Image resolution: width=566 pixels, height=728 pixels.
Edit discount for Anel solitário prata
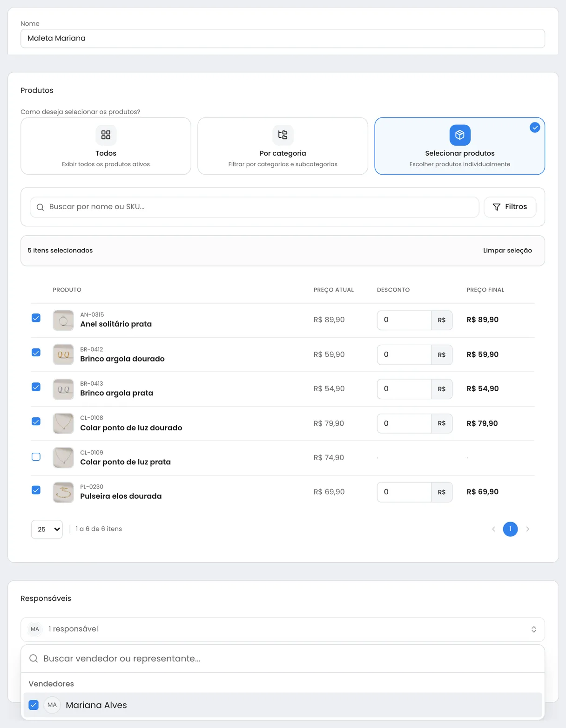point(404,320)
